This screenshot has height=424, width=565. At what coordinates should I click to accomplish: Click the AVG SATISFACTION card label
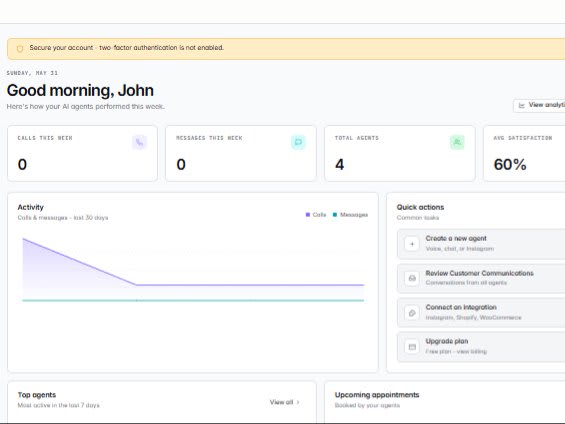(523, 138)
